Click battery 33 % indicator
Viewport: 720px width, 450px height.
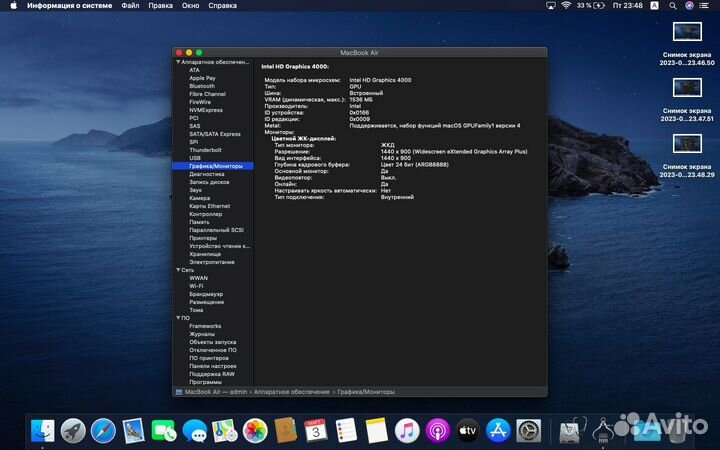point(591,6)
